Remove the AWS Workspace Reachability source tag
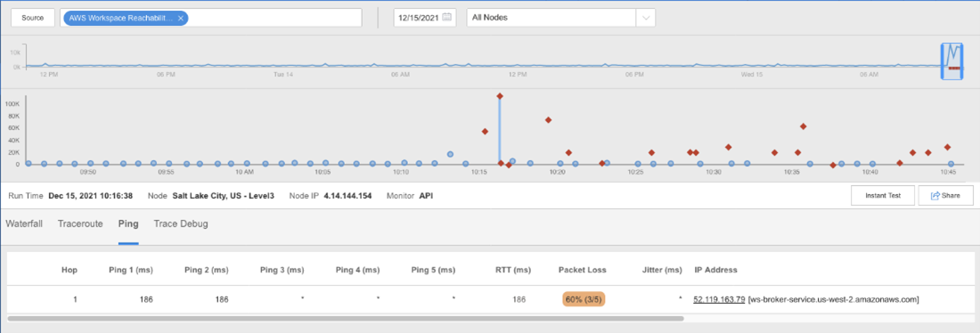The image size is (980, 333). coord(180,18)
